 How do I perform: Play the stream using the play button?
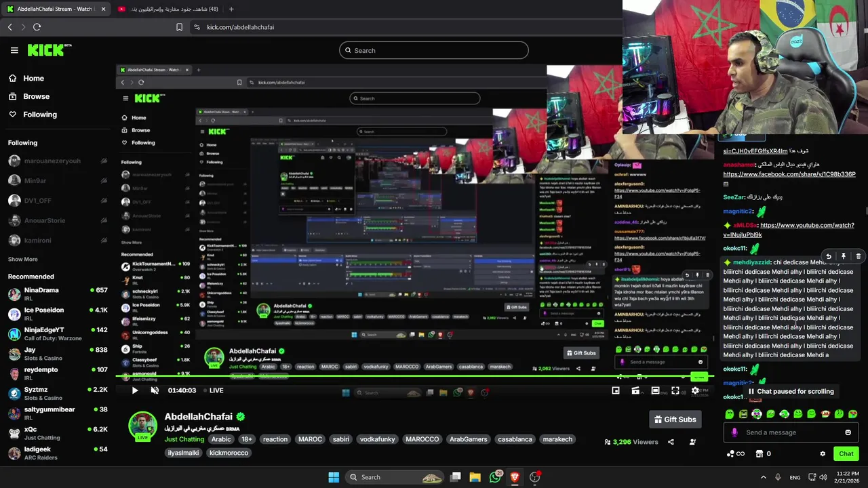click(134, 390)
